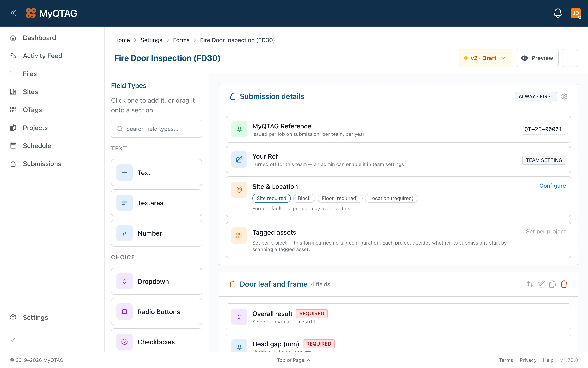The height and width of the screenshot is (368, 588).
Task: Delete the Door leaf and frame section
Action: [564, 284]
